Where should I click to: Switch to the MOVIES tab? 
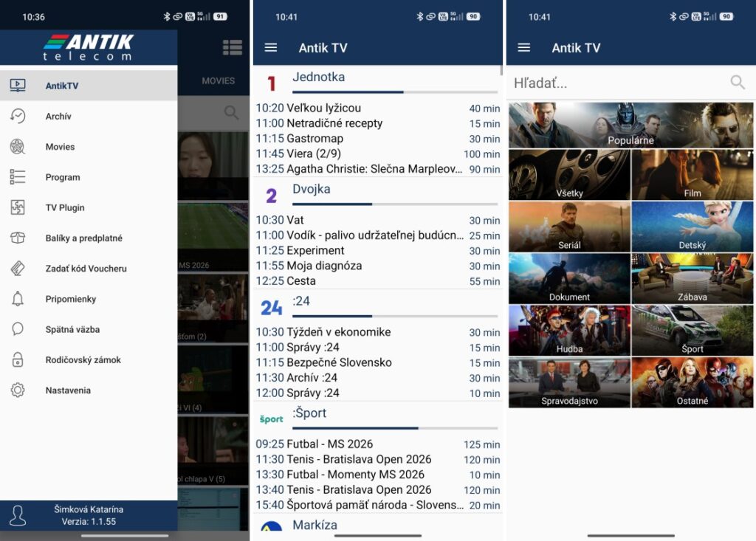[219, 80]
